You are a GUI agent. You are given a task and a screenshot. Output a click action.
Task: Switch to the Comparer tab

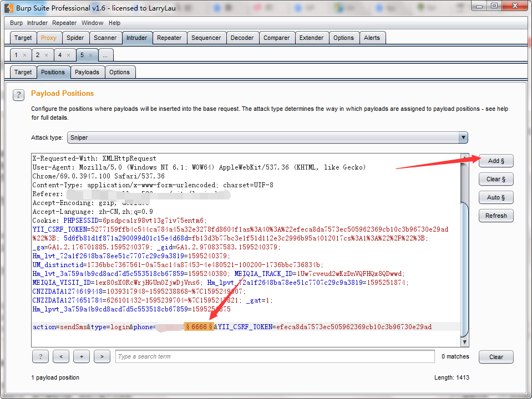pyautogui.click(x=276, y=38)
